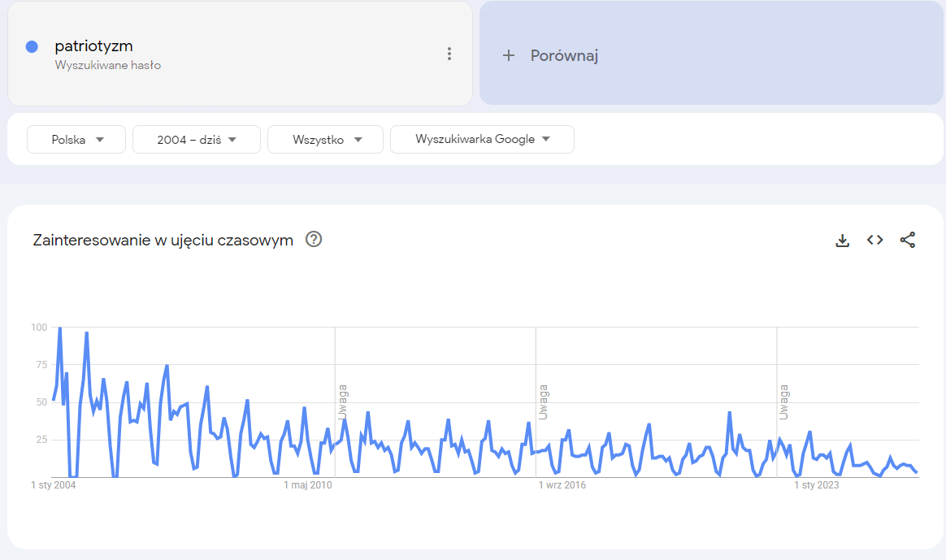Expand the Wszystko category dropdown
The width and height of the screenshot is (946, 560).
pyautogui.click(x=325, y=139)
